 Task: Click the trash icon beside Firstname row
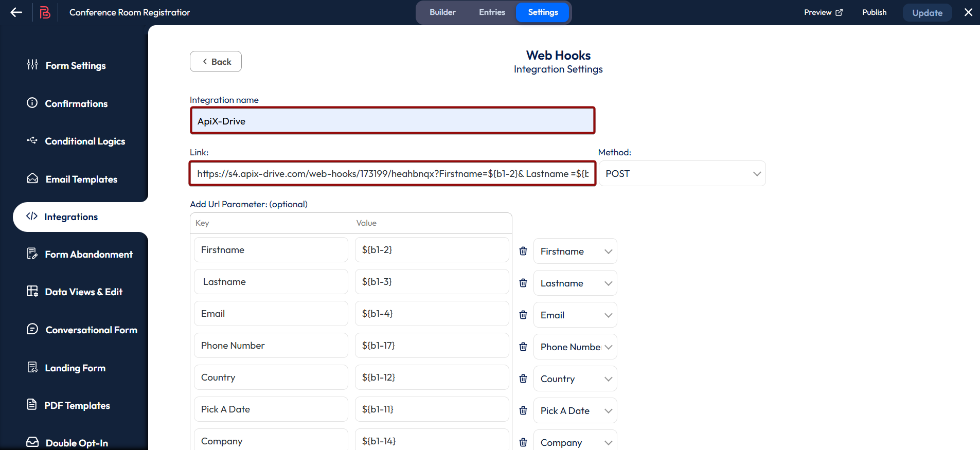tap(523, 251)
